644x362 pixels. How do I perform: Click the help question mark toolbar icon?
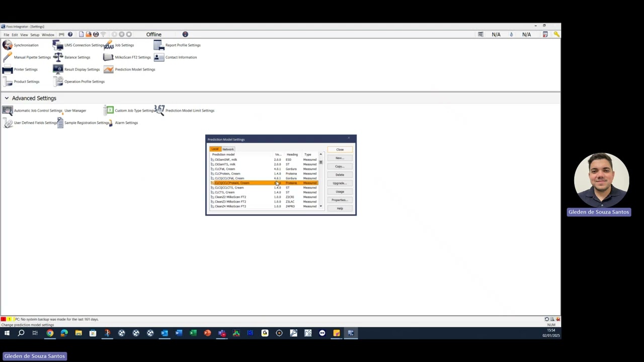tap(70, 34)
